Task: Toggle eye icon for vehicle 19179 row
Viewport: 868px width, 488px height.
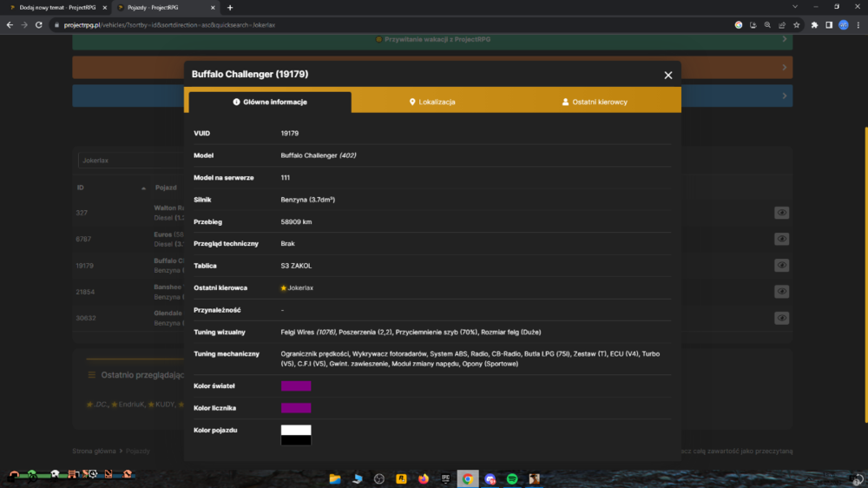Action: pos(782,266)
